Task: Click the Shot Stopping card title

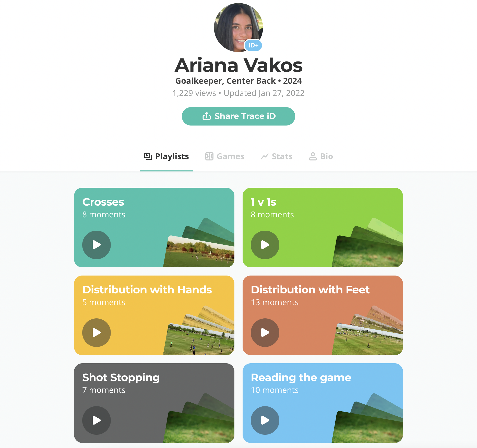Action: click(x=121, y=378)
